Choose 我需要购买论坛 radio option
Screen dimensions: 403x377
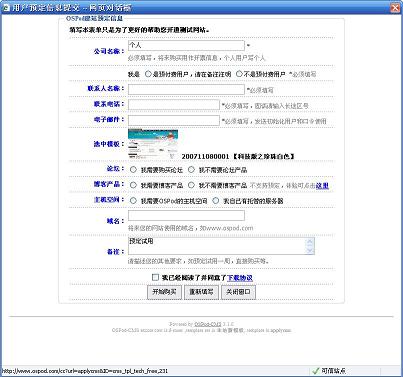click(x=133, y=169)
